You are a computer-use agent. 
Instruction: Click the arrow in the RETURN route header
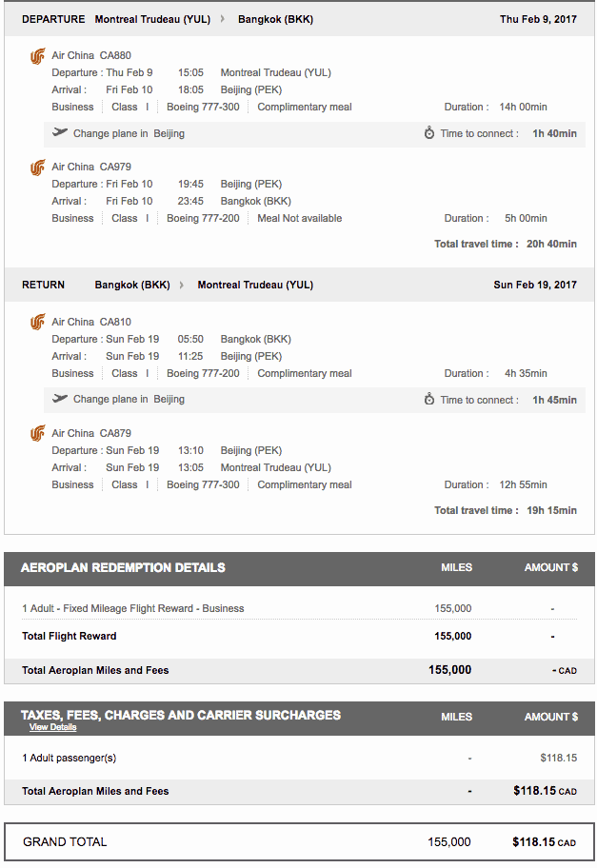[182, 285]
